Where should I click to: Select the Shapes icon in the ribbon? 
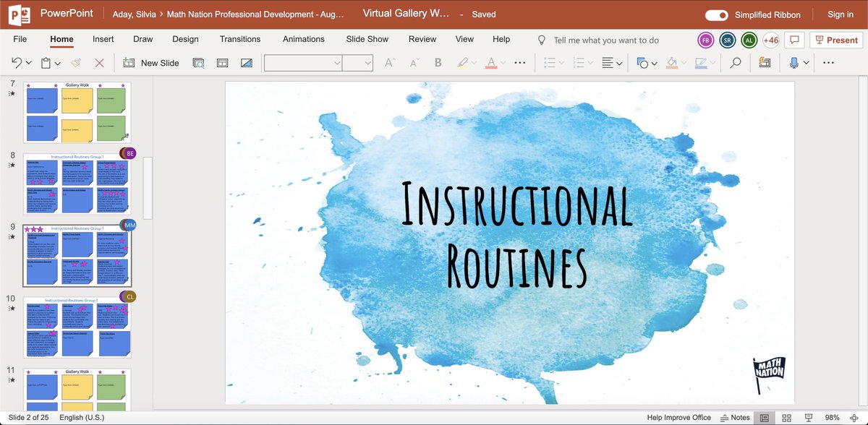click(x=644, y=63)
